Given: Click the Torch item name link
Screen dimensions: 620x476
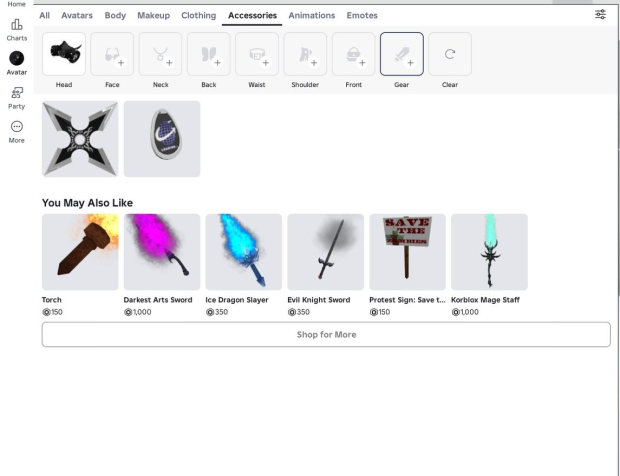Looking at the screenshot, I should pyautogui.click(x=52, y=300).
